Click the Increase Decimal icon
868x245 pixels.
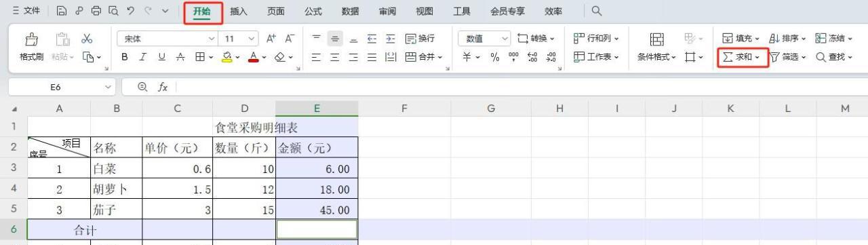[532, 58]
